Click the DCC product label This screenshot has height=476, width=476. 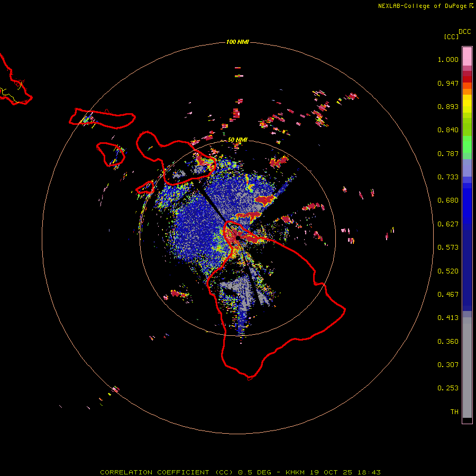click(x=465, y=32)
